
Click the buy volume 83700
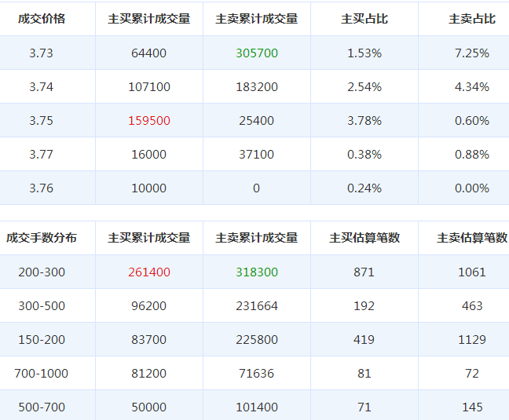(x=149, y=339)
